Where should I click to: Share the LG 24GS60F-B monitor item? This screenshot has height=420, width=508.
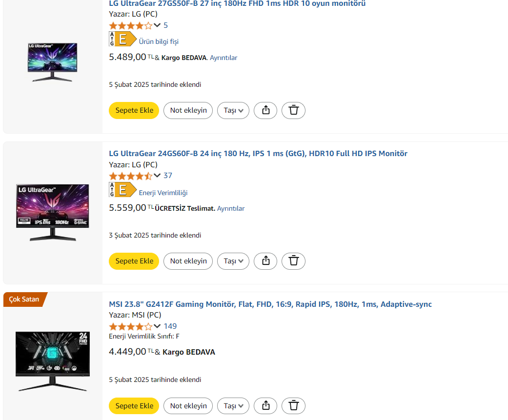click(265, 261)
